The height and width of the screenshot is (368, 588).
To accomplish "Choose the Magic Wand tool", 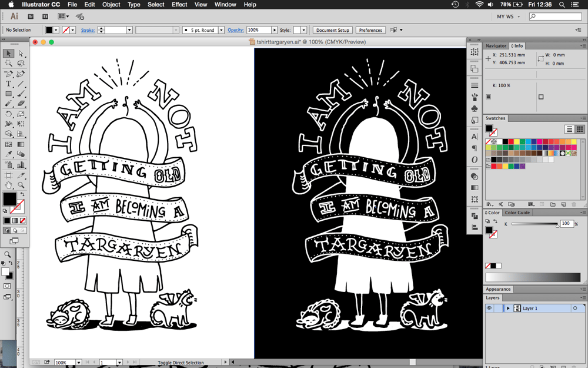I will click(9, 64).
